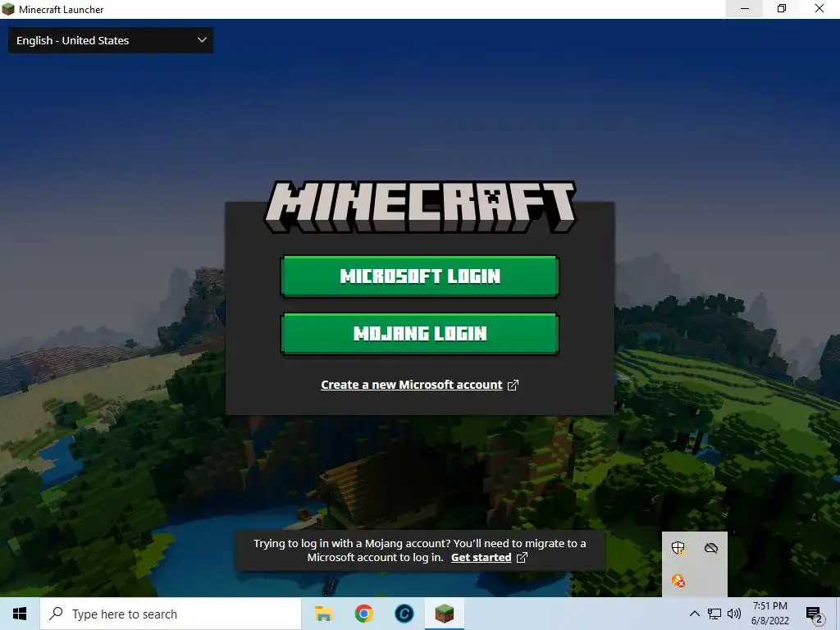840x630 pixels.
Task: Click the Windows Start button
Action: click(20, 614)
